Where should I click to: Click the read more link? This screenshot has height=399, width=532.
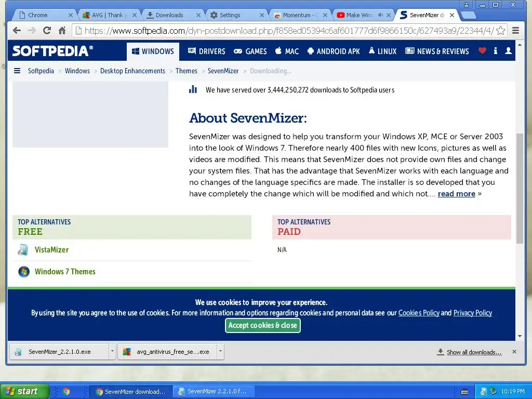[456, 194]
